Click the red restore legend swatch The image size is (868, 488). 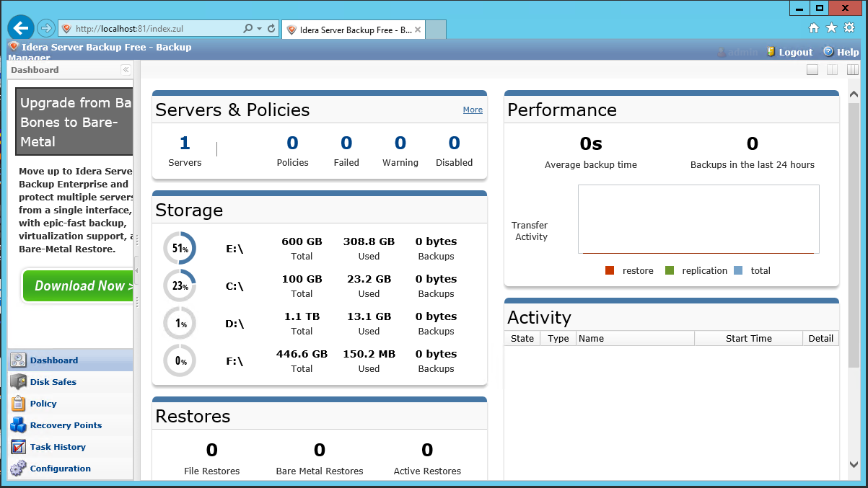[x=610, y=271]
